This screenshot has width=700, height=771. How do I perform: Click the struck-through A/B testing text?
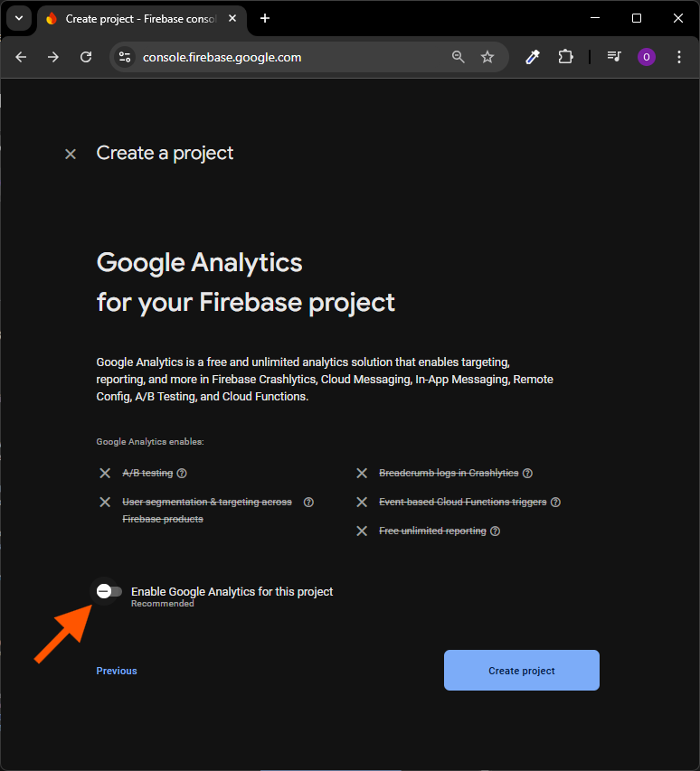(x=147, y=473)
